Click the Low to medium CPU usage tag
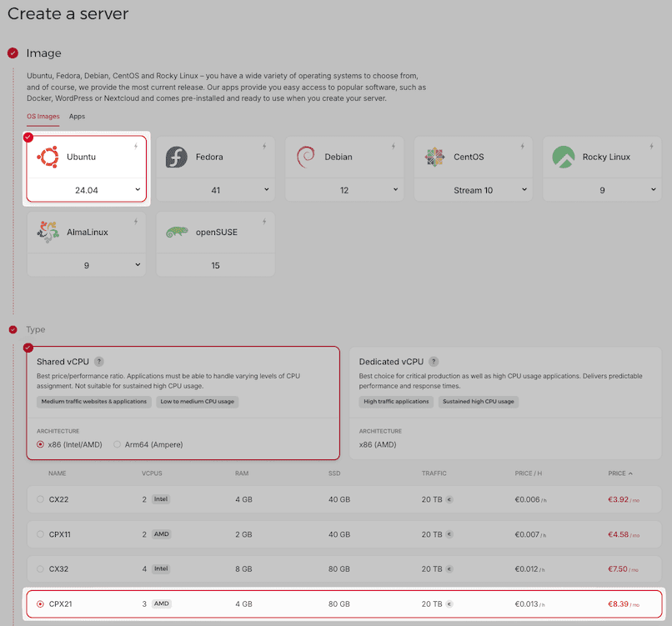This screenshot has width=672, height=626. click(197, 402)
